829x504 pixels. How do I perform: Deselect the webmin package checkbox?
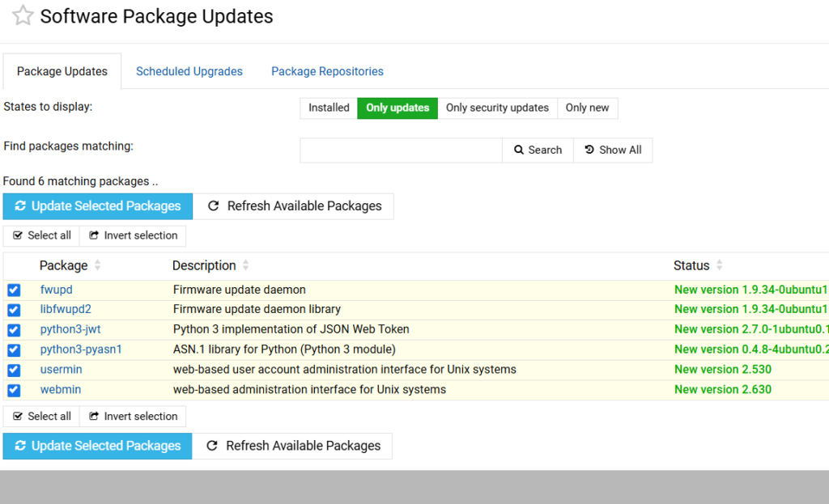[14, 390]
